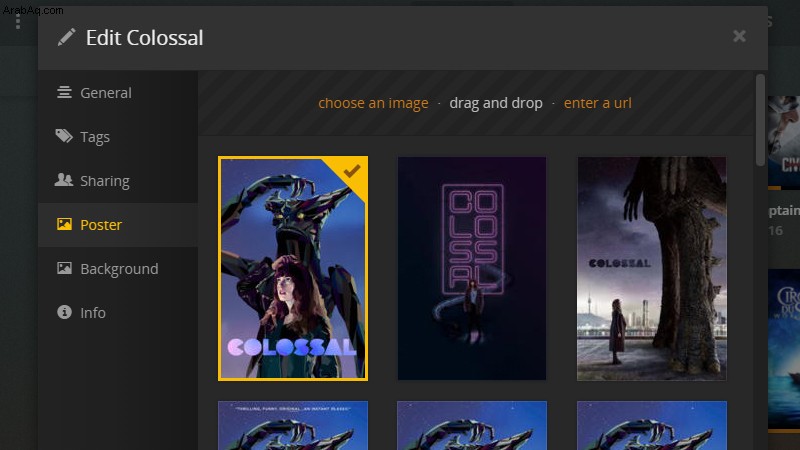Viewport: 800px width, 450px height.
Task: Click the checkmark on the selected poster
Action: pos(352,171)
